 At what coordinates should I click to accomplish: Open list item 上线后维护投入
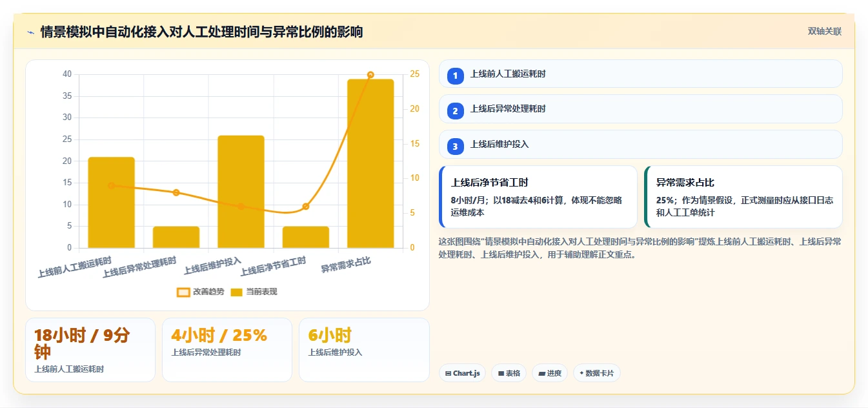641,144
